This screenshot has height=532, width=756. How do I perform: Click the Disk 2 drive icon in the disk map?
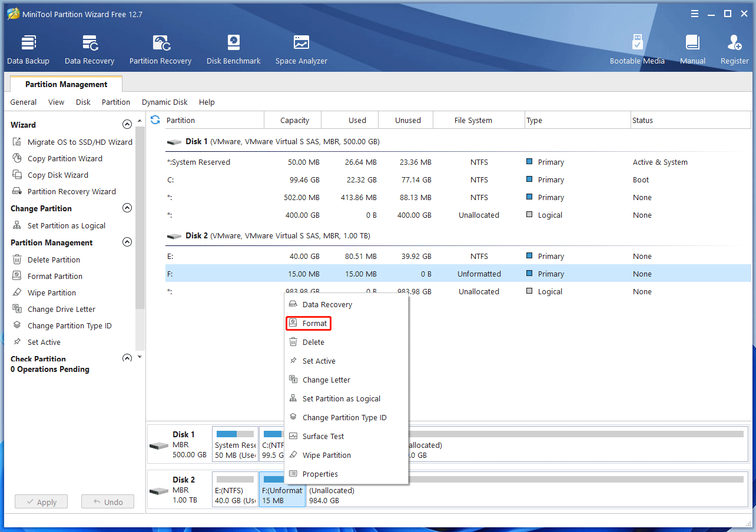click(159, 491)
